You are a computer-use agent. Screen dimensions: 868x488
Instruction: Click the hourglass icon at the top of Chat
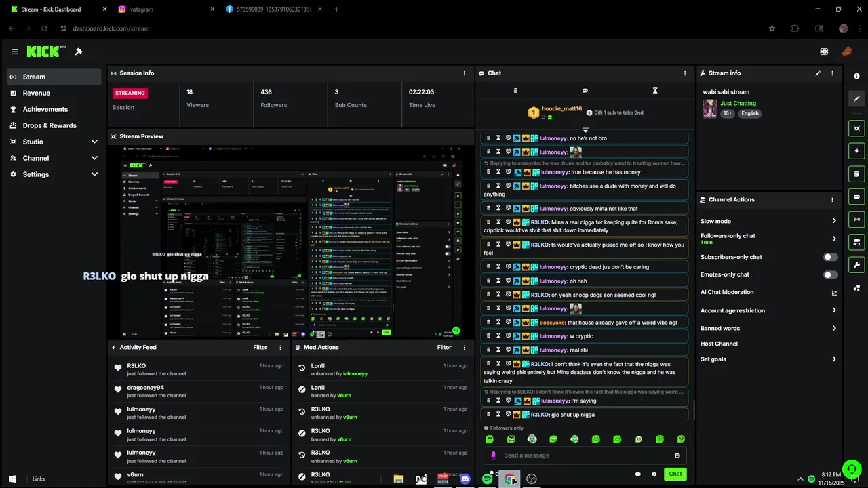pyautogui.click(x=655, y=90)
